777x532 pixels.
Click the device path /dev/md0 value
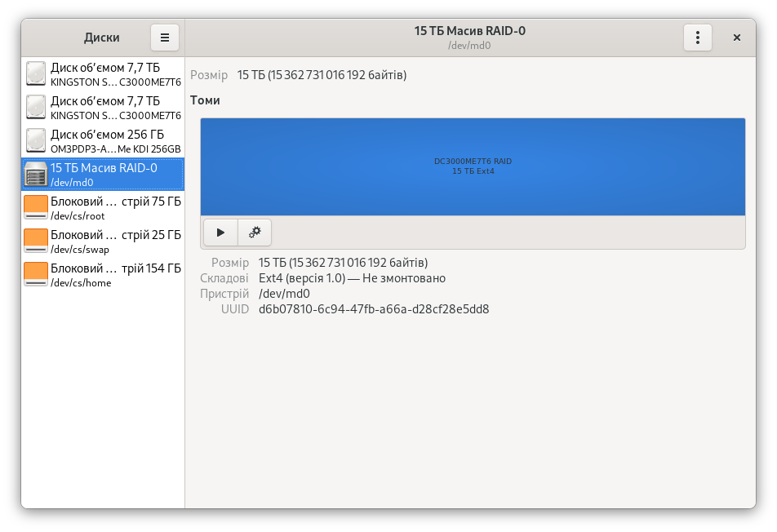point(284,294)
